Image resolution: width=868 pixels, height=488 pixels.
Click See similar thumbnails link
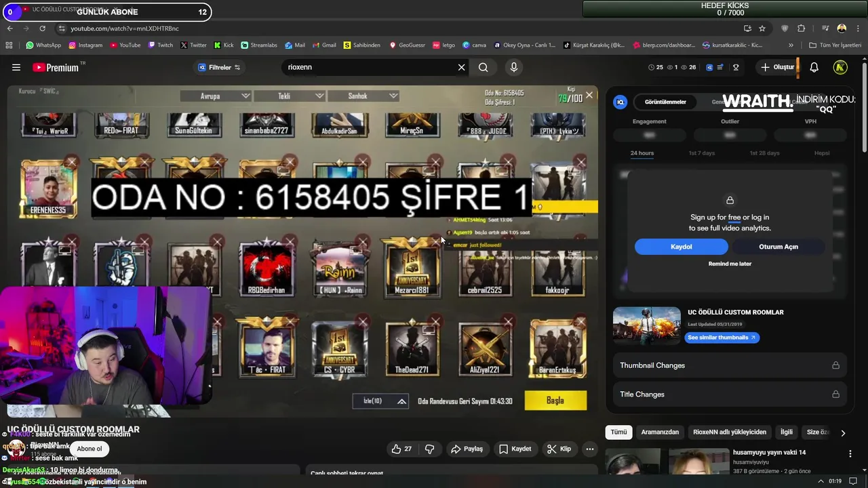pos(722,337)
